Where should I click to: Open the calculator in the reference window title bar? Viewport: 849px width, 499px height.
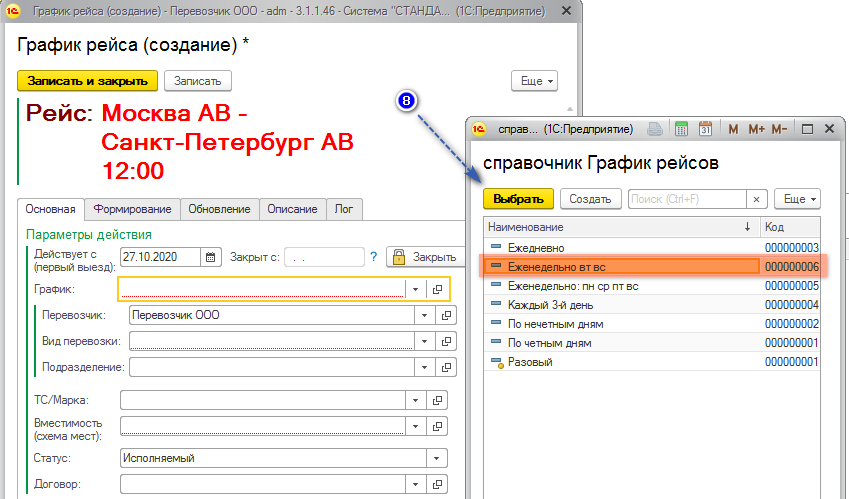click(682, 129)
